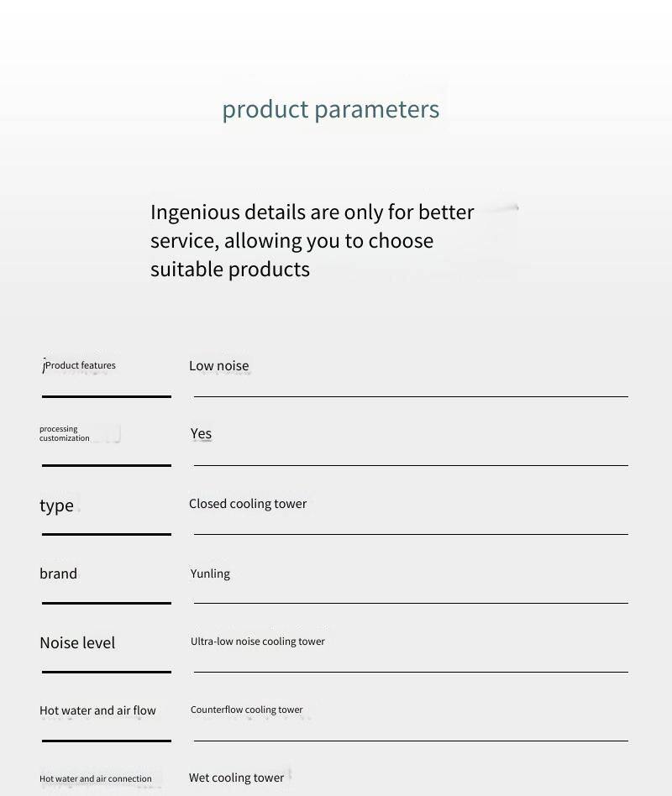Screen dimensions: 672x796
Task: Select the "Ingenious details" description paragraph
Action: click(x=312, y=240)
